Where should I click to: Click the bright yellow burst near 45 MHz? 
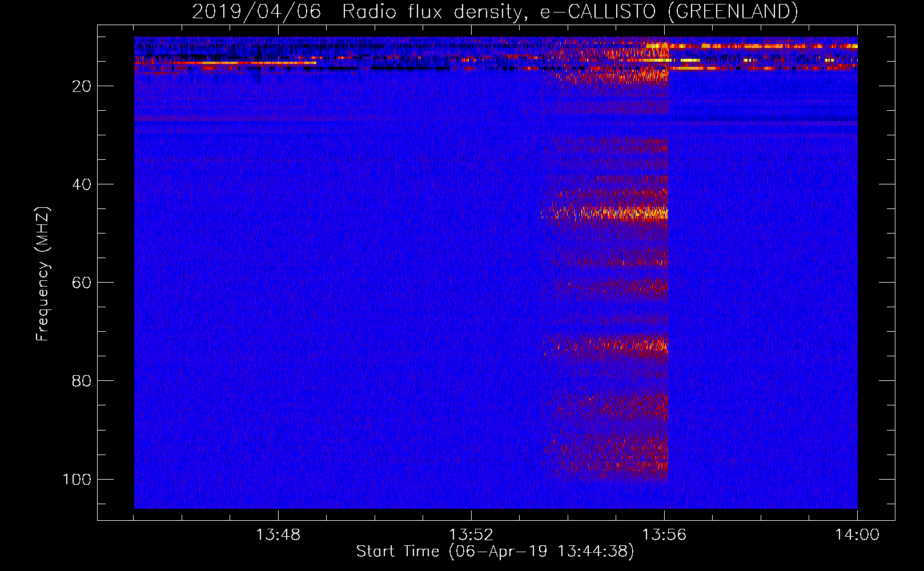605,214
